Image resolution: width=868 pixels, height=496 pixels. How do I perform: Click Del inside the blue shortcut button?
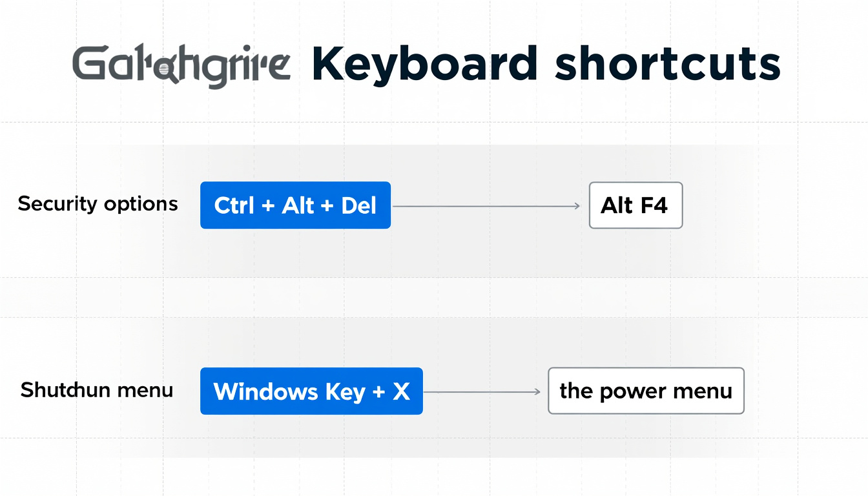tap(358, 205)
